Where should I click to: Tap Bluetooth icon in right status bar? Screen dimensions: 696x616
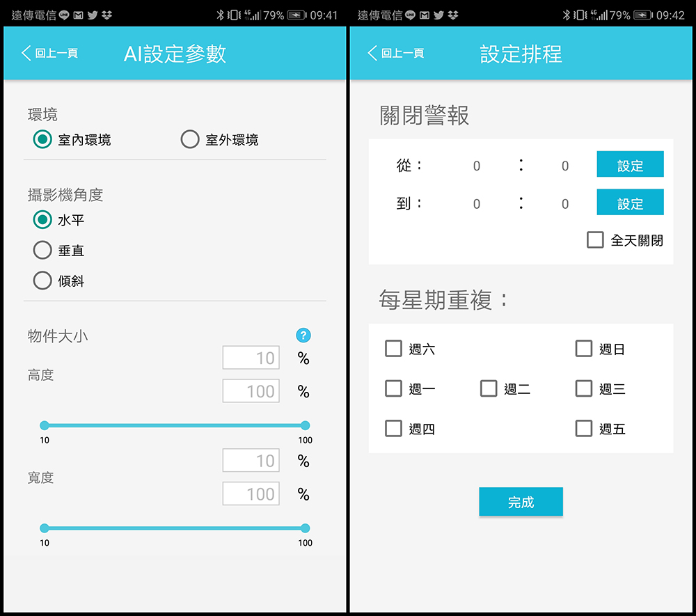coord(566,15)
